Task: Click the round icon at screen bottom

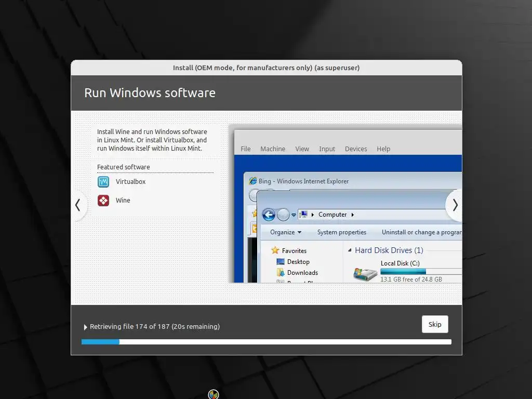Action: [x=214, y=394]
